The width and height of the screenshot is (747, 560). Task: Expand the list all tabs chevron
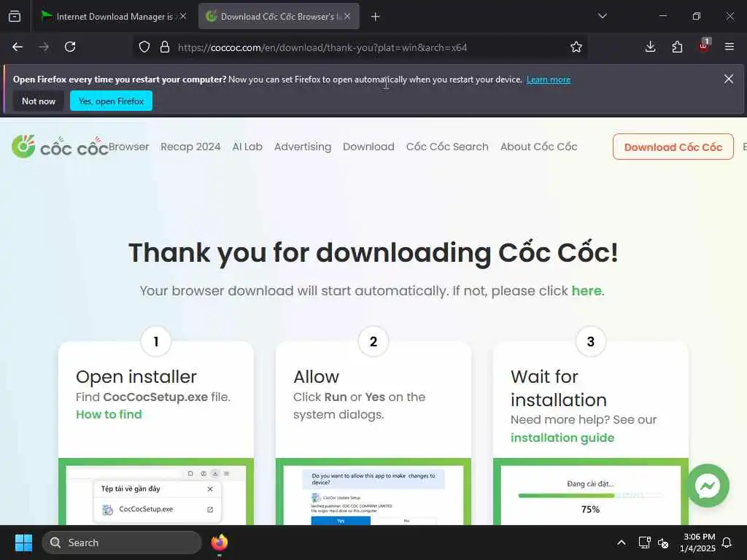coord(602,16)
